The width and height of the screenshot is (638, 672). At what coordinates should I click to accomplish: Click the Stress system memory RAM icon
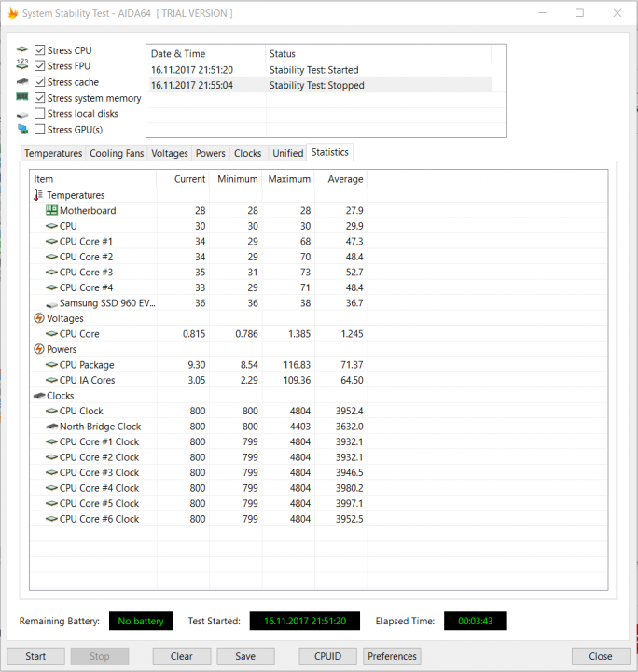coord(22,97)
